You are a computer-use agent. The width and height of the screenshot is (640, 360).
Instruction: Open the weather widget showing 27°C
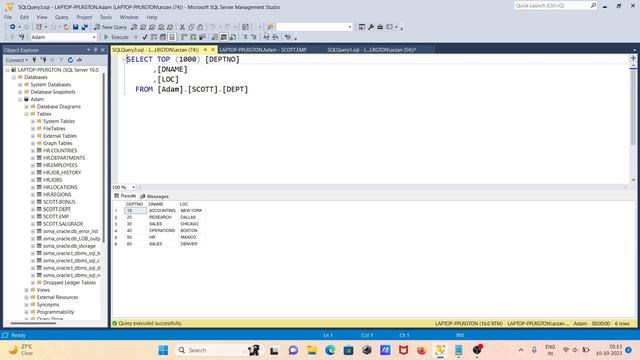[21, 350]
